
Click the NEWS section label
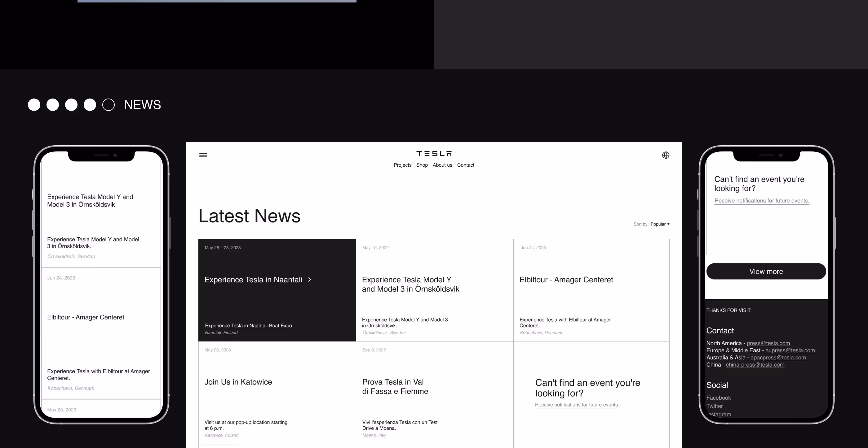tap(143, 105)
